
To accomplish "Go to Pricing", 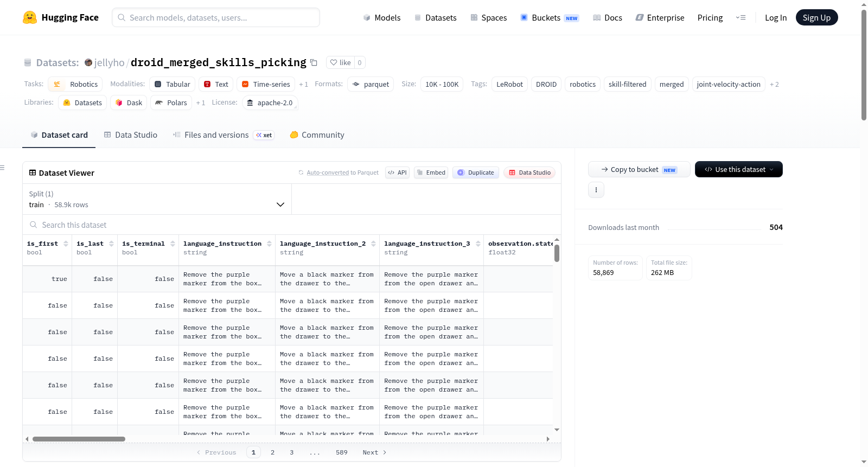I will (710, 17).
